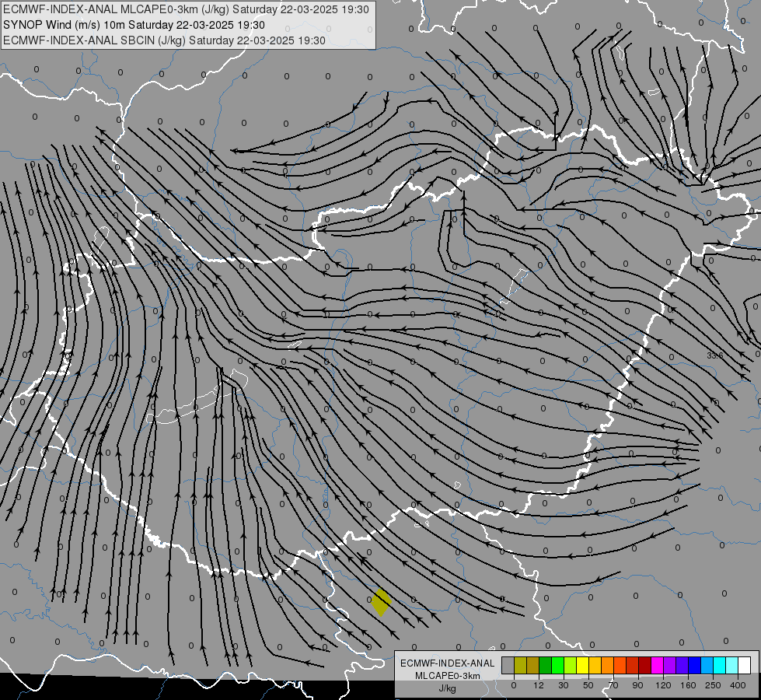Select the red-orange swatch right after 70
Image resolution: width=761 pixels, height=700 pixels.
[x=620, y=665]
